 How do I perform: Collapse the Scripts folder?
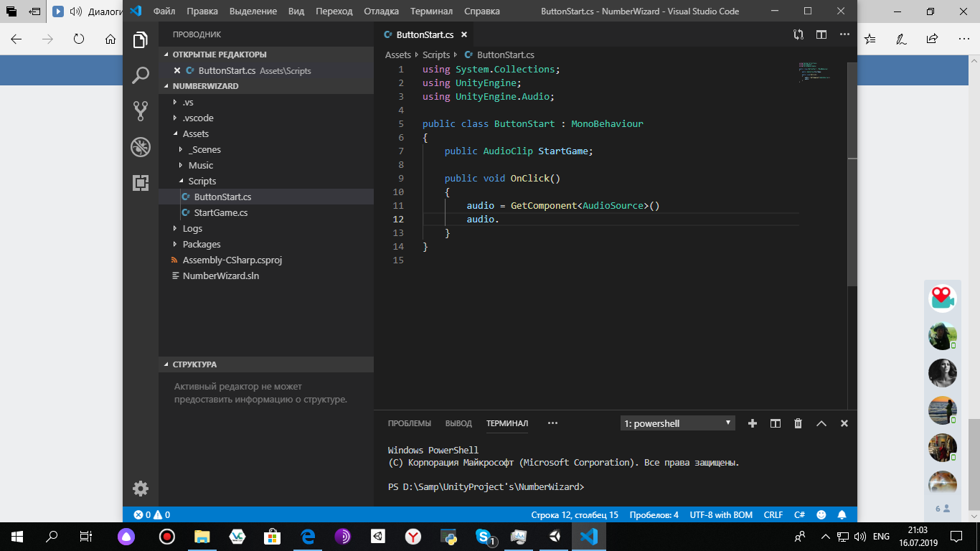tap(266, 181)
